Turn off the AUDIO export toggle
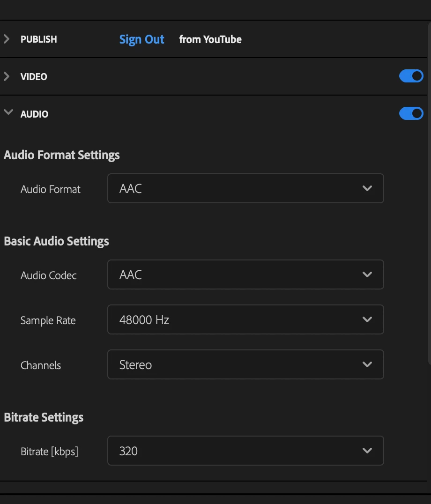 tap(411, 114)
